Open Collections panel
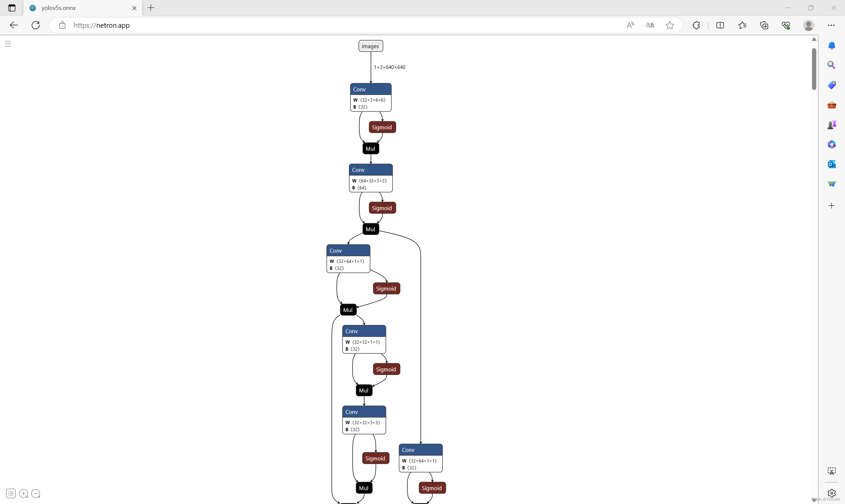 click(x=764, y=25)
